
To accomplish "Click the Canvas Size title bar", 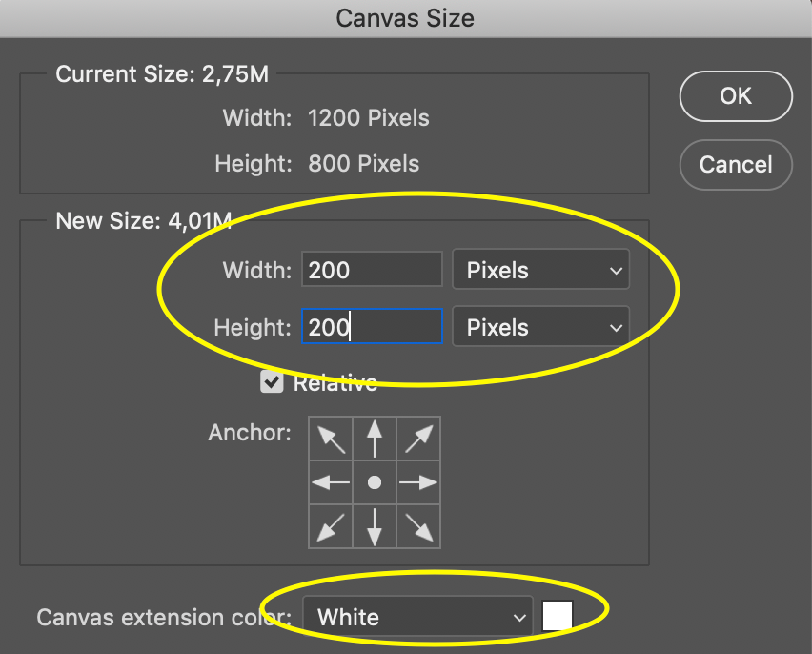I will [406, 19].
